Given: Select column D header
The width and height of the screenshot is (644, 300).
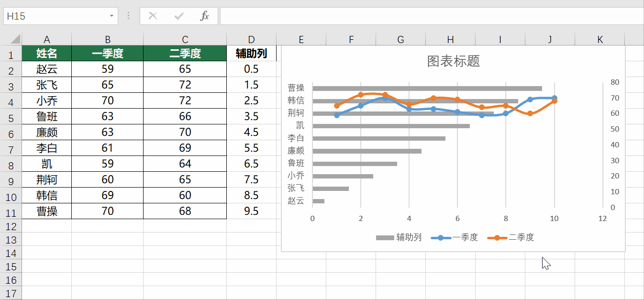Looking at the screenshot, I should pyautogui.click(x=251, y=40).
